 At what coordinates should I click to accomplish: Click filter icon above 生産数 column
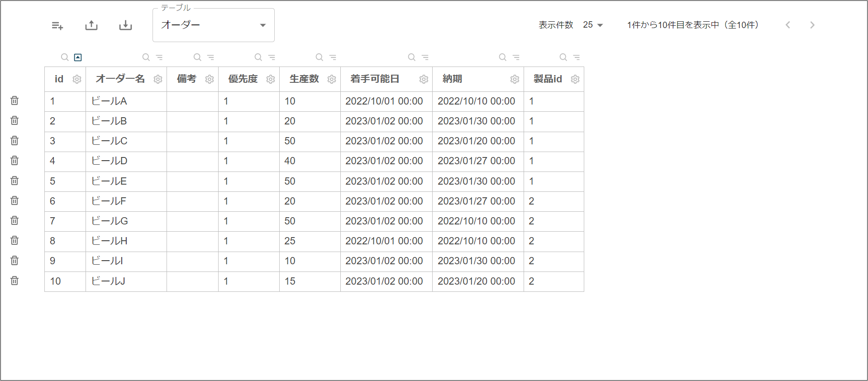333,57
